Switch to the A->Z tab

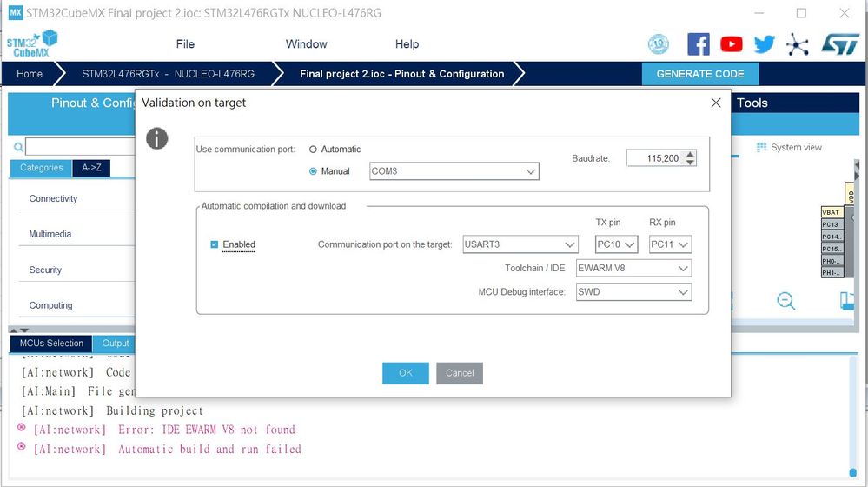pyautogui.click(x=91, y=168)
